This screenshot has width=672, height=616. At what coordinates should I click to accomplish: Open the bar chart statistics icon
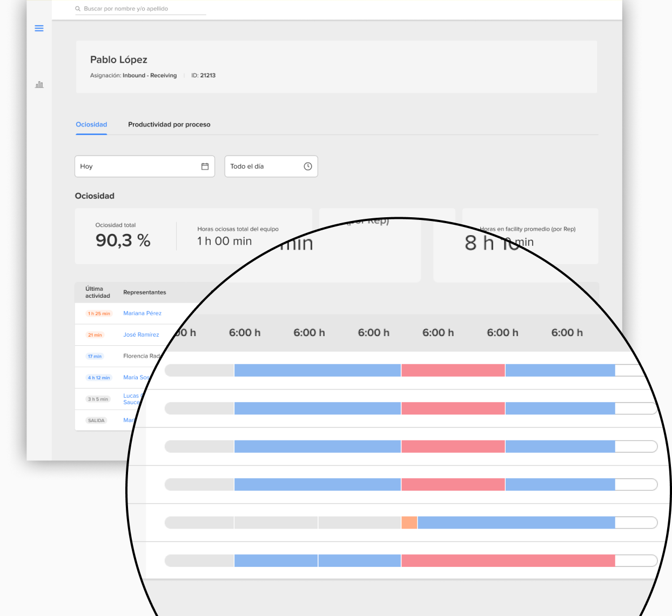[x=39, y=85]
